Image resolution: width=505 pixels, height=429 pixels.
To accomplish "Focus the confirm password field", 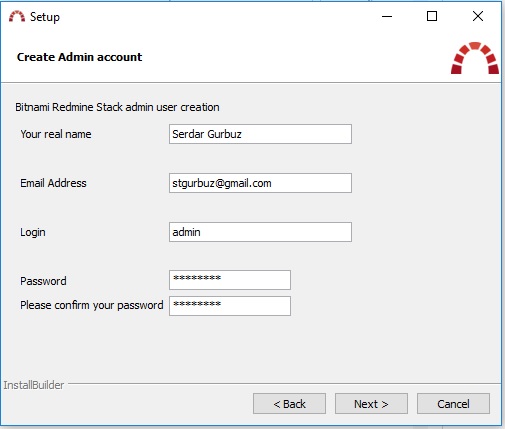I will (230, 306).
